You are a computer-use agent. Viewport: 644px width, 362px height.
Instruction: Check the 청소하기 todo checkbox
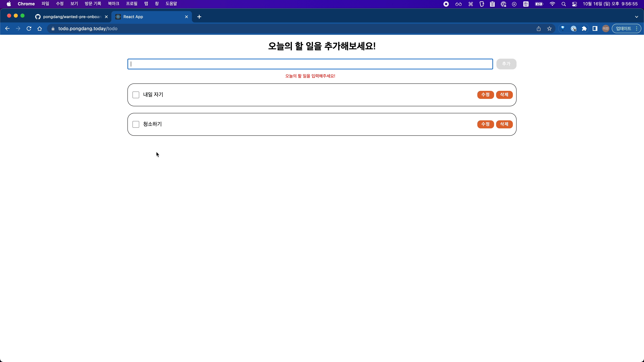click(136, 124)
